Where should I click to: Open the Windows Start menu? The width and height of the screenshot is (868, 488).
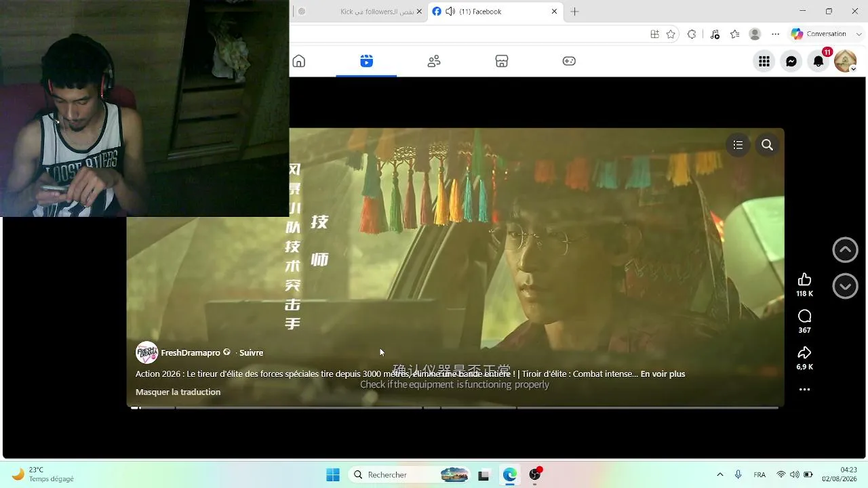pos(333,475)
